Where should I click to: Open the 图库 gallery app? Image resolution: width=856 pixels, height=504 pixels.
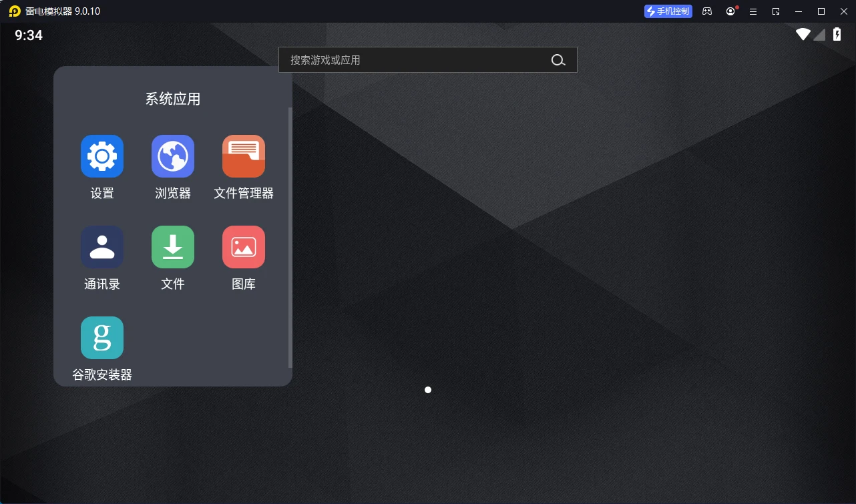coord(243,246)
